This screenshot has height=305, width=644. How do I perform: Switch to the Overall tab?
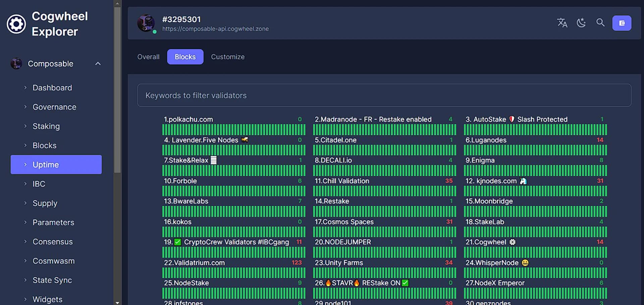click(148, 57)
